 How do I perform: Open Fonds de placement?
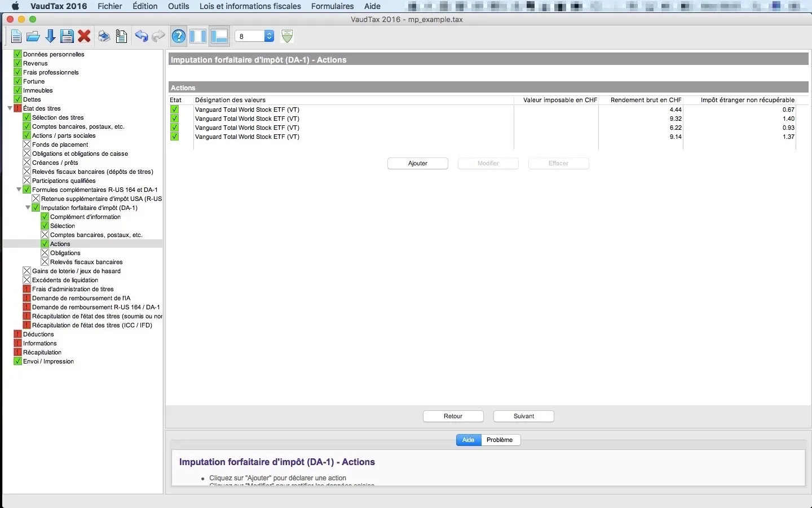[60, 144]
